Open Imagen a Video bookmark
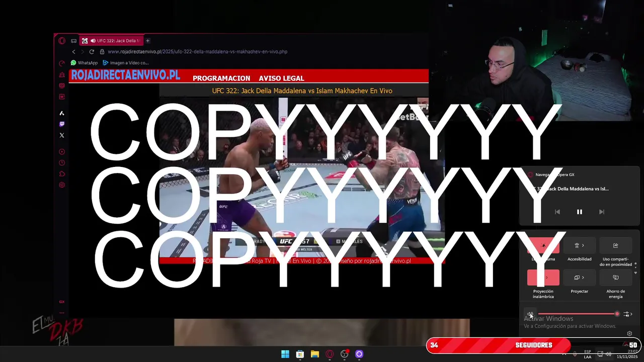Image resolution: width=644 pixels, height=362 pixels. (126, 63)
